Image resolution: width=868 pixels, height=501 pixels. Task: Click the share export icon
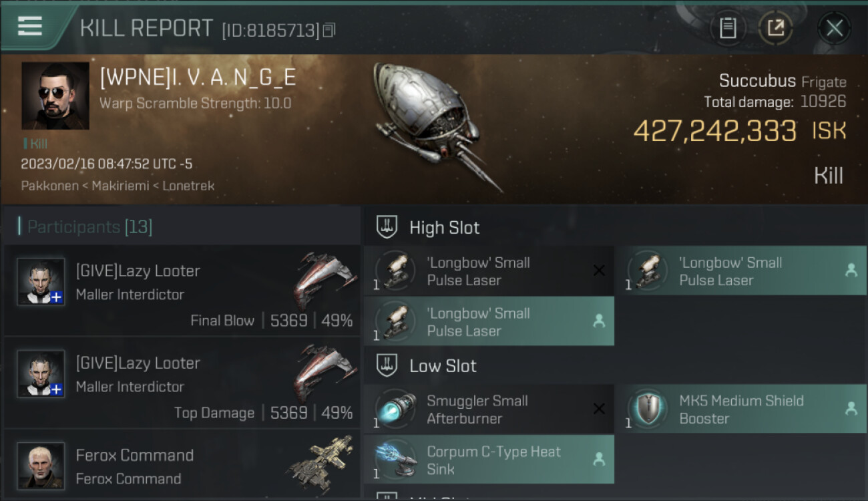click(776, 28)
